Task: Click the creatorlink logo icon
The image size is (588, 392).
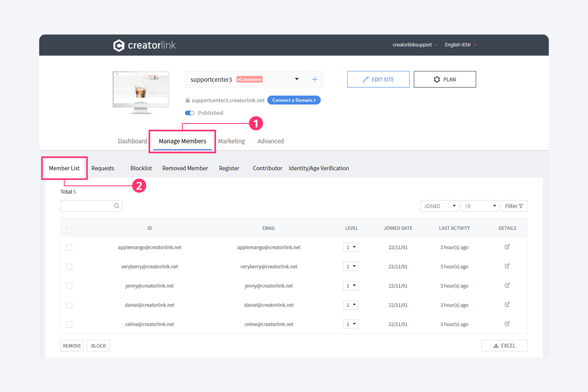Action: click(x=119, y=45)
